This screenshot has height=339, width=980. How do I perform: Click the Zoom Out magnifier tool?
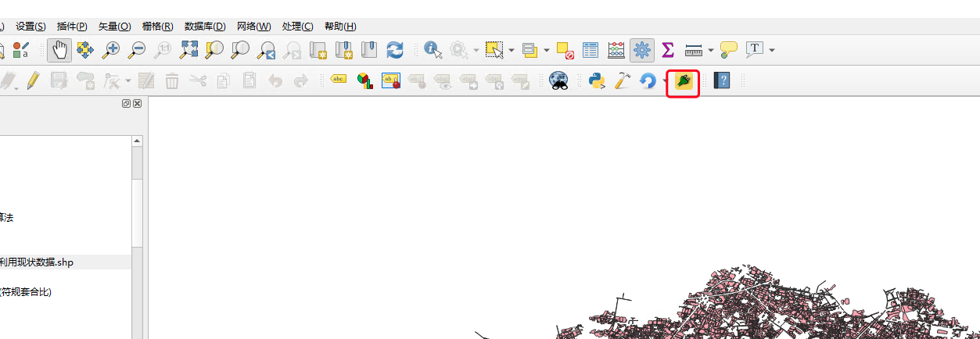click(x=137, y=50)
